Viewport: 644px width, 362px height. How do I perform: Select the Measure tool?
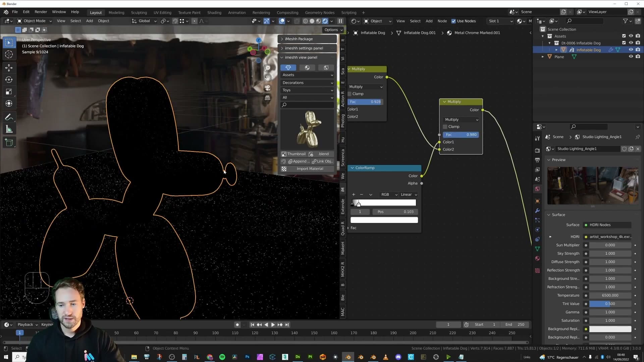point(9,129)
